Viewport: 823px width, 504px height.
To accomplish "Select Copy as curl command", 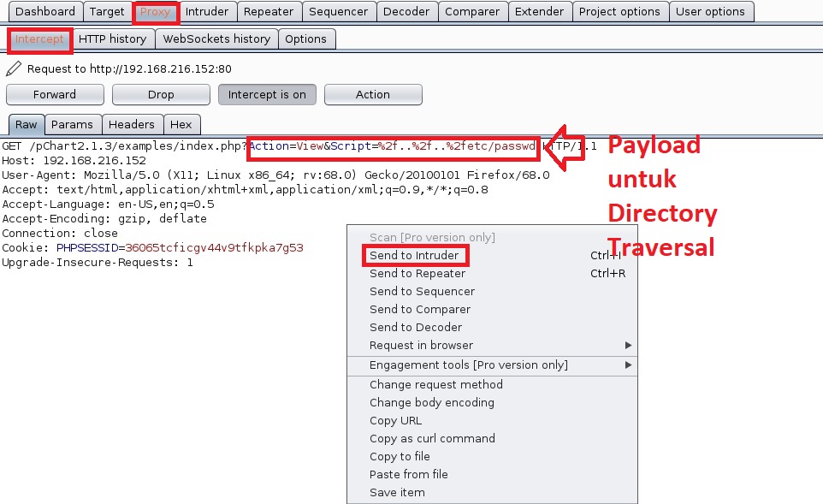I will (432, 438).
